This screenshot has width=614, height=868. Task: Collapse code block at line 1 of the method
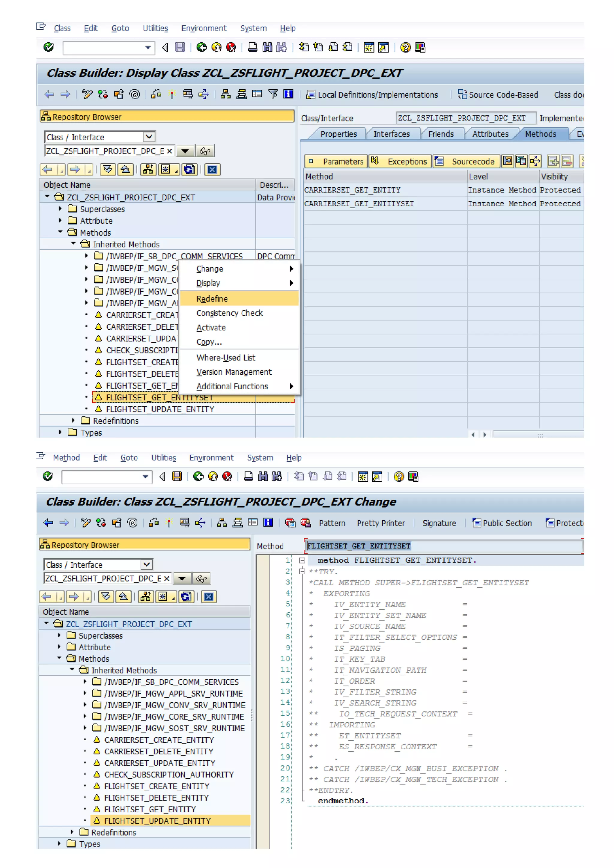302,560
